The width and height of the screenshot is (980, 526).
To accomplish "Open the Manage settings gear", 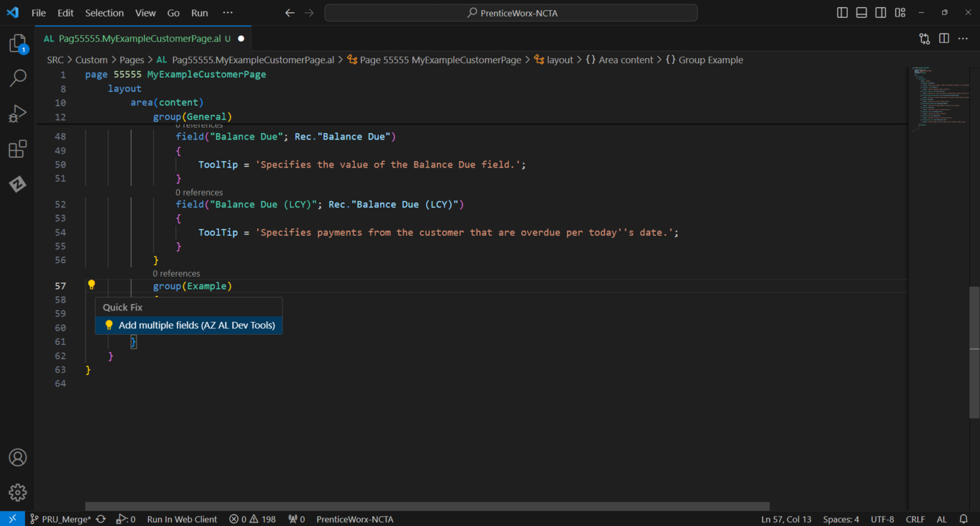I will tap(17, 492).
